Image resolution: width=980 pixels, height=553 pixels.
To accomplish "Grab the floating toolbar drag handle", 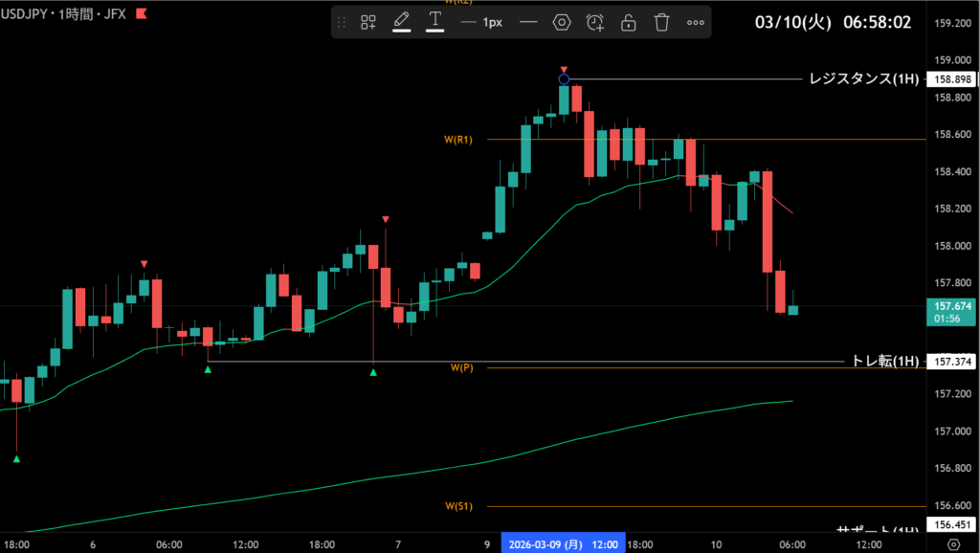I will coord(342,22).
